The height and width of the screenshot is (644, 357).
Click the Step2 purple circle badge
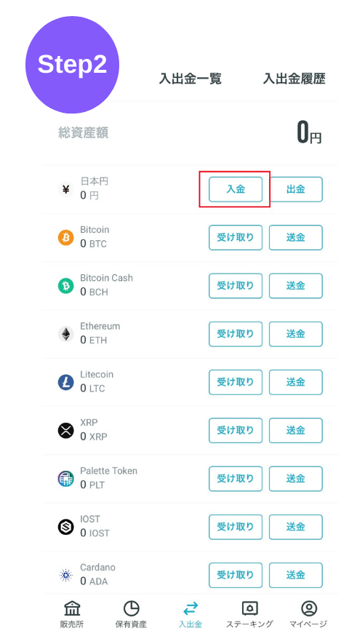[x=72, y=65]
